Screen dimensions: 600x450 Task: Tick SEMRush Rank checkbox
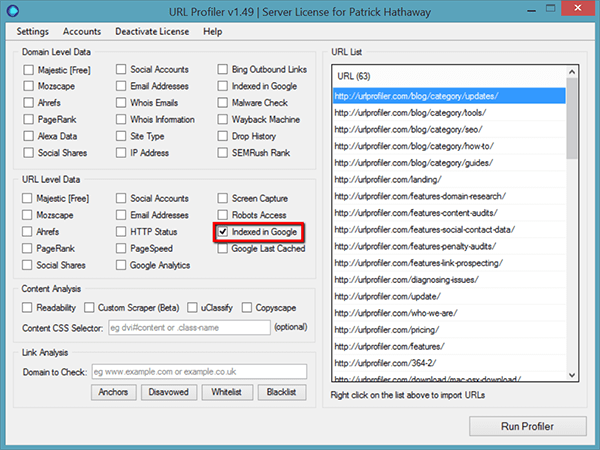pos(222,153)
